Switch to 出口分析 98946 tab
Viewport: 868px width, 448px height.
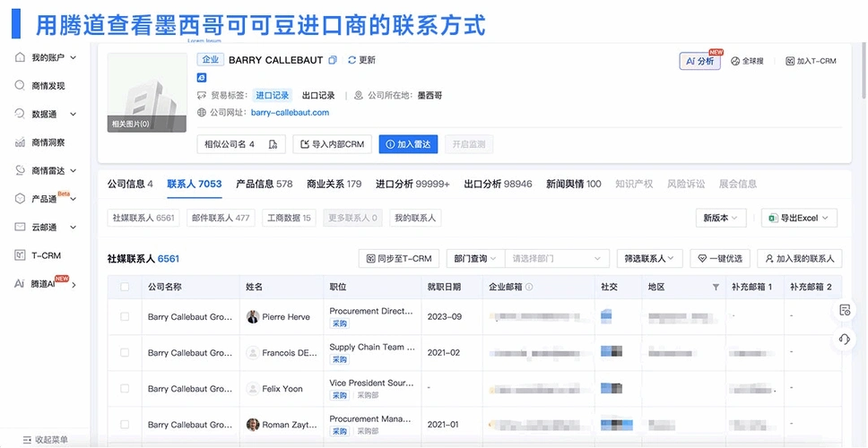pyautogui.click(x=498, y=184)
